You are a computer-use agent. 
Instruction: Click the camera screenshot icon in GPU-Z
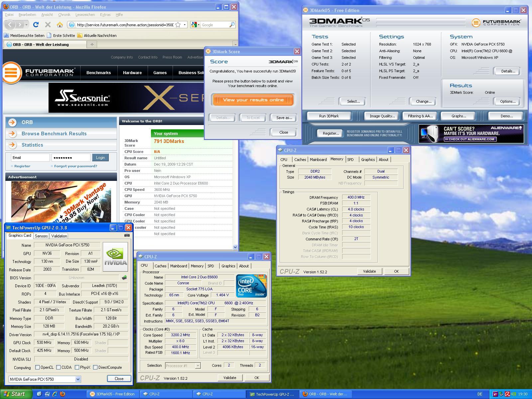(x=127, y=235)
